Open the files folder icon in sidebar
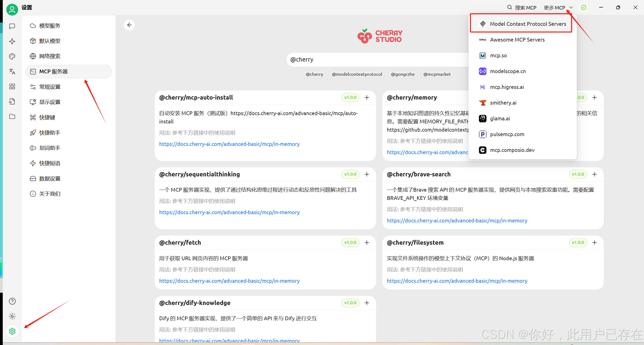 point(12,117)
